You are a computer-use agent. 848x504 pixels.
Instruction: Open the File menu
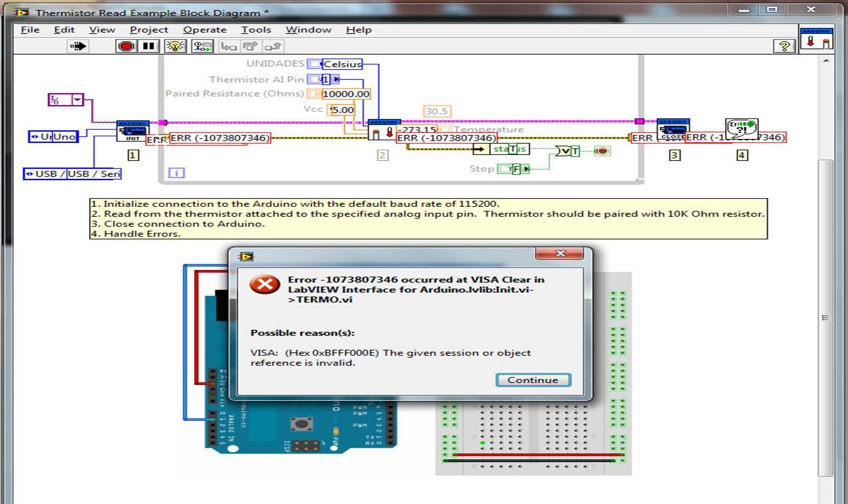tap(30, 30)
